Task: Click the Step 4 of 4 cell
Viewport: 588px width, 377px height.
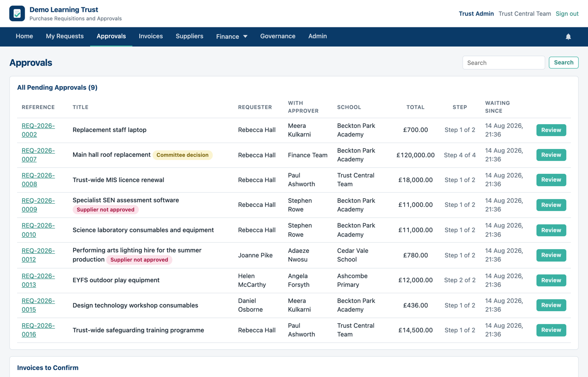Action: point(460,155)
